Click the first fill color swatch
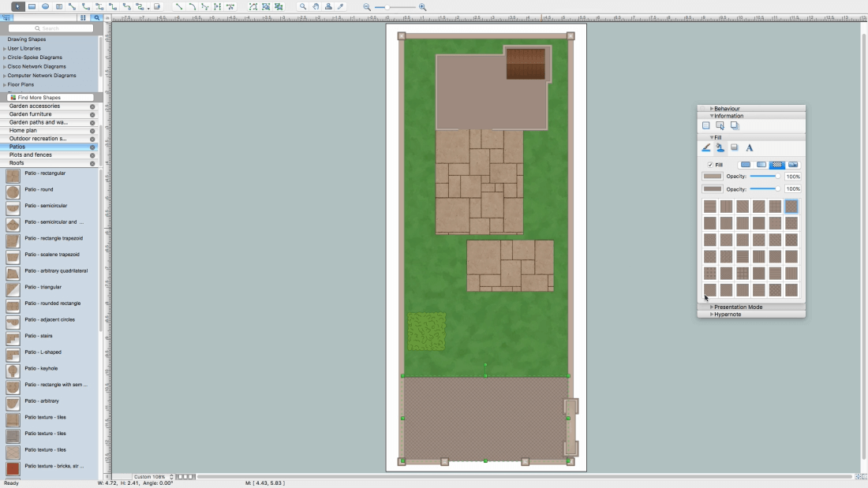 [x=712, y=177]
